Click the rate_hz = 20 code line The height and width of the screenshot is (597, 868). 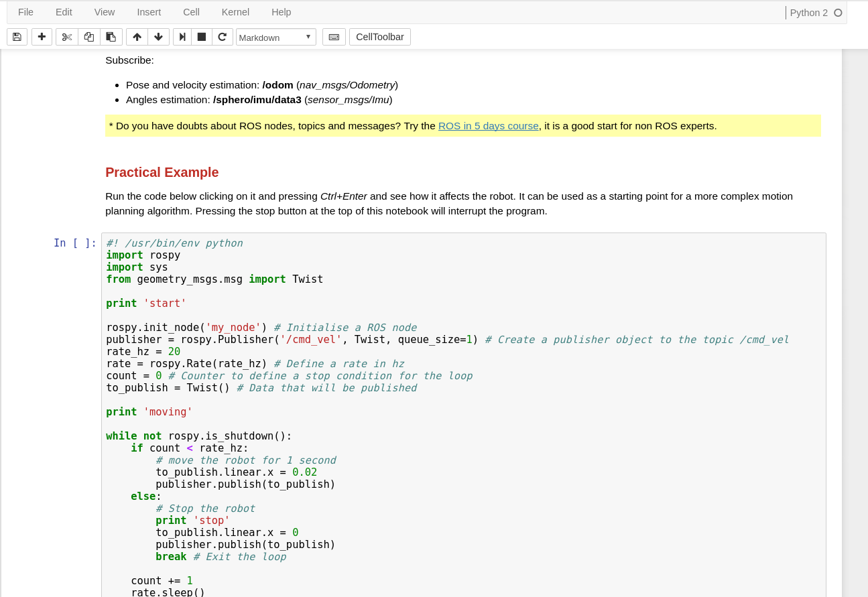click(x=143, y=352)
